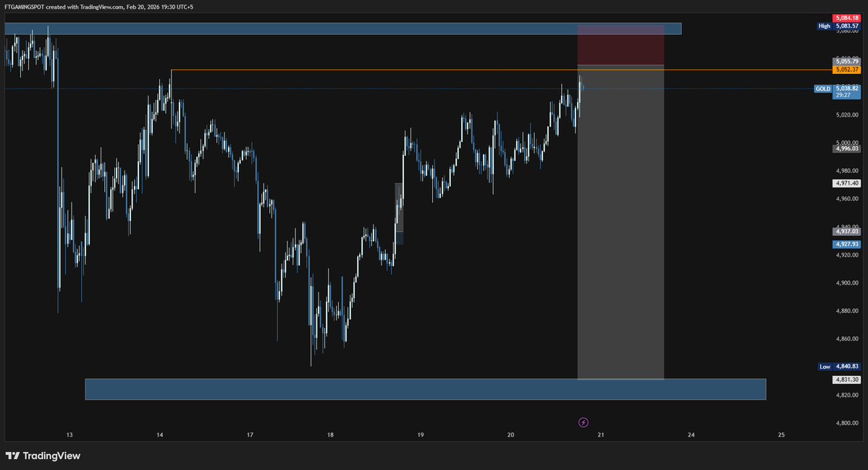868x470 pixels.
Task: Open the purple lightning event icon
Action: click(583, 422)
